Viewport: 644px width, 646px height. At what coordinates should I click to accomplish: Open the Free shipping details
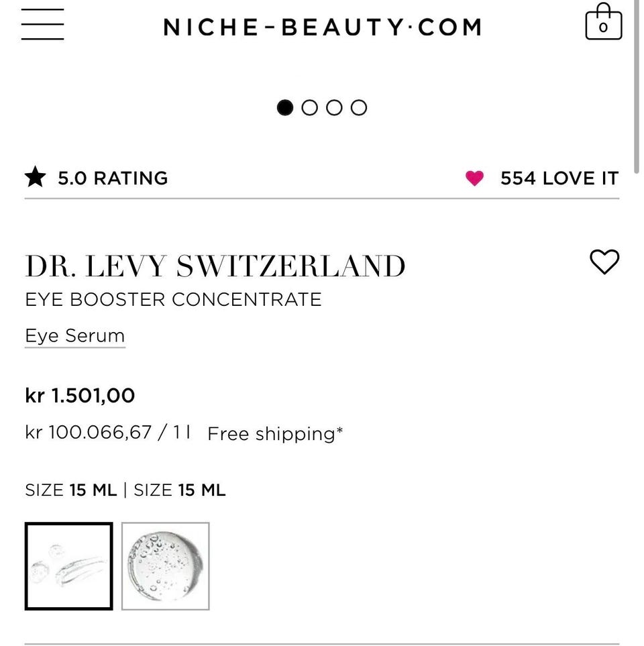click(x=274, y=434)
